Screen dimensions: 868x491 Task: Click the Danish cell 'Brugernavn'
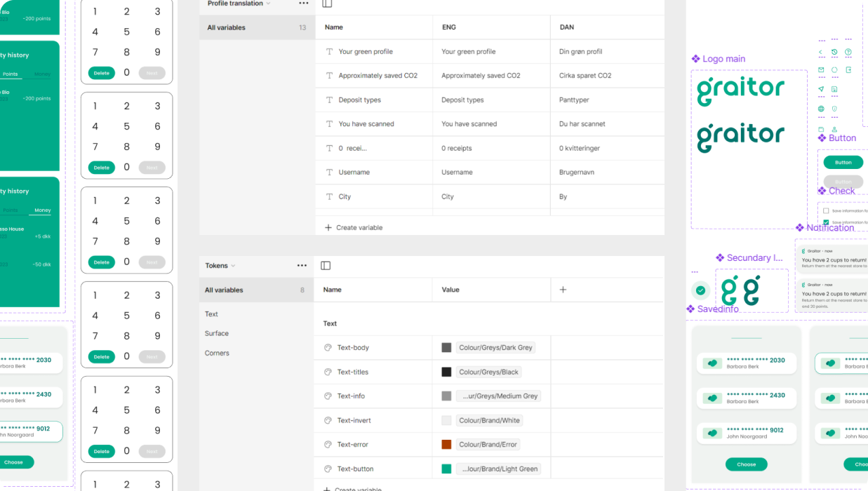point(576,172)
